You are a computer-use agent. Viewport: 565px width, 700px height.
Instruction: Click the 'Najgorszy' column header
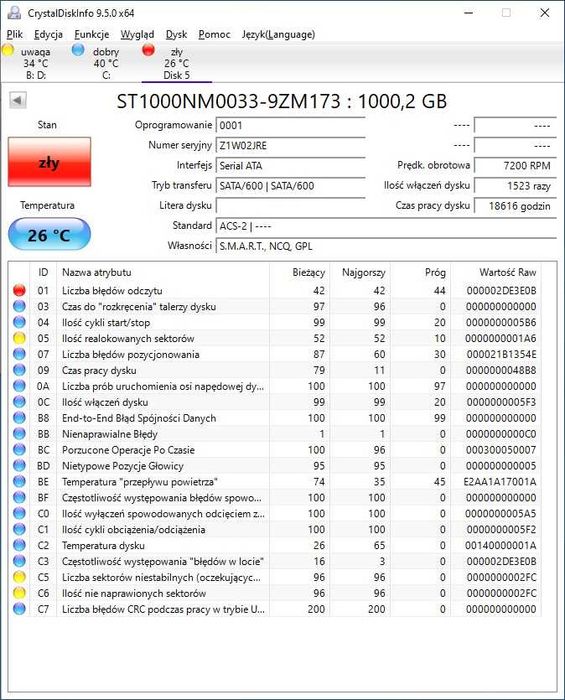coord(360,272)
